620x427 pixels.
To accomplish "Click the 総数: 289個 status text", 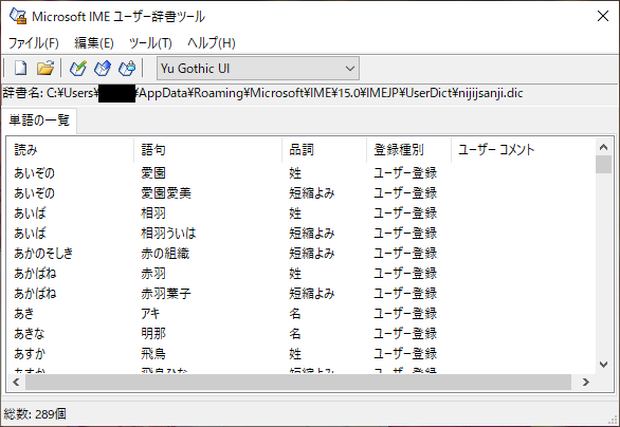I will click(x=35, y=414).
